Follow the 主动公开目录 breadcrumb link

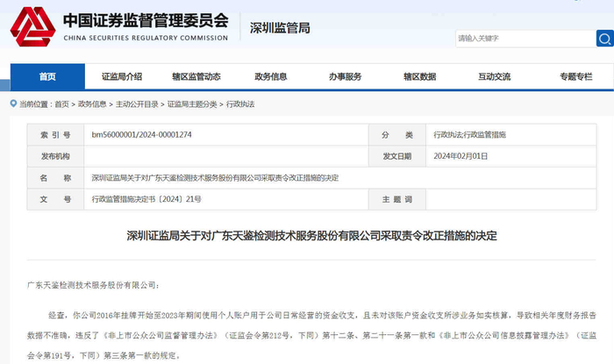[137, 104]
